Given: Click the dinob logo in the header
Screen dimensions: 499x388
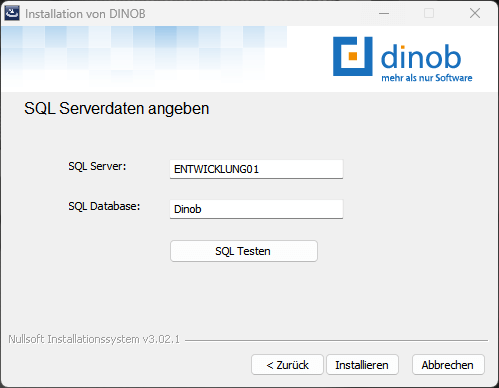Looking at the screenshot, I should pyautogui.click(x=403, y=59).
